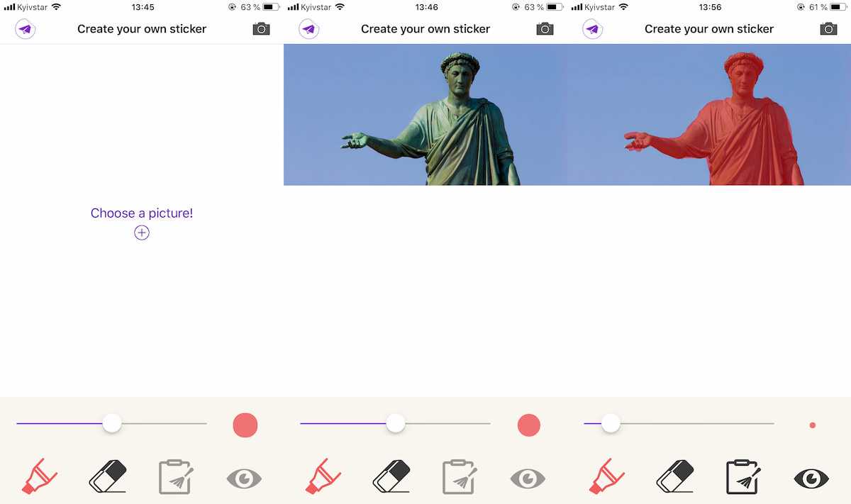Tap the red-masked statue image in third screen
Viewport: 851px width, 504px height.
709,115
